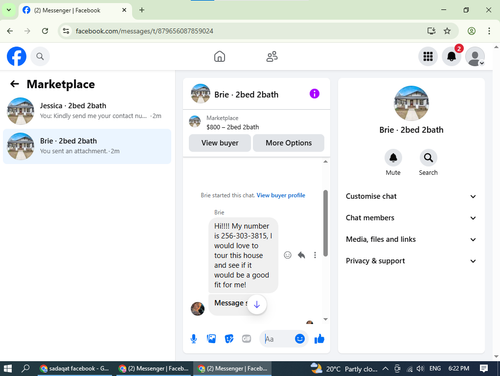Expand the Media, files and links section
Image resolution: width=500 pixels, height=376 pixels.
[411, 239]
